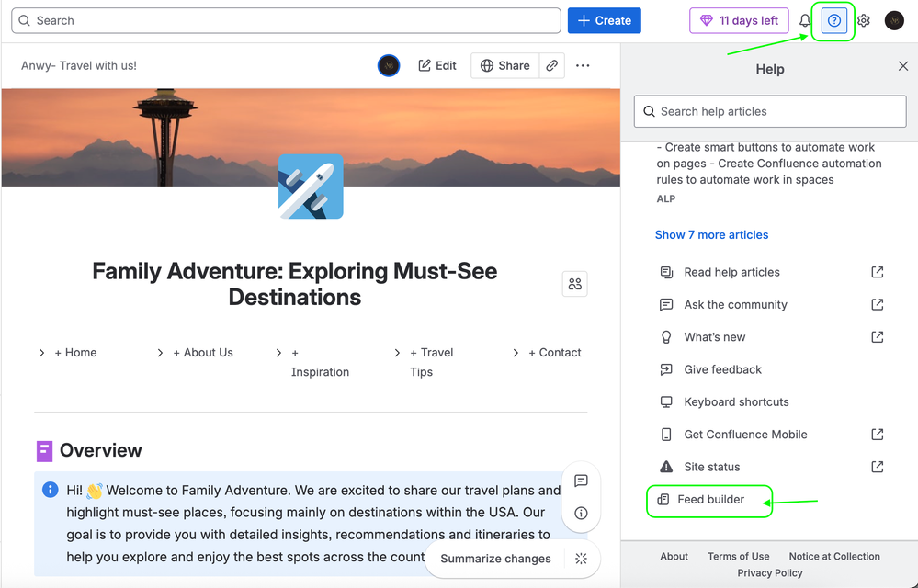This screenshot has height=588, width=918.
Task: Click the top Search field
Action: click(x=287, y=20)
